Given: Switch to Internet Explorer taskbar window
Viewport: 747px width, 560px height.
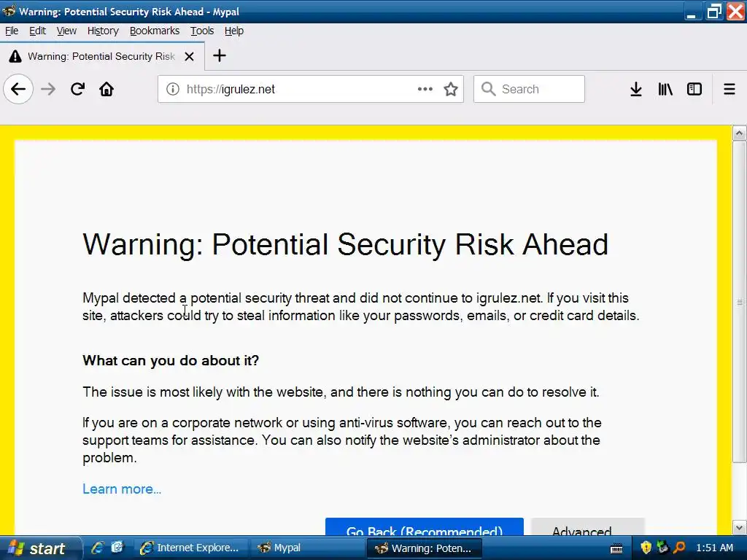Looking at the screenshot, I should pos(190,548).
